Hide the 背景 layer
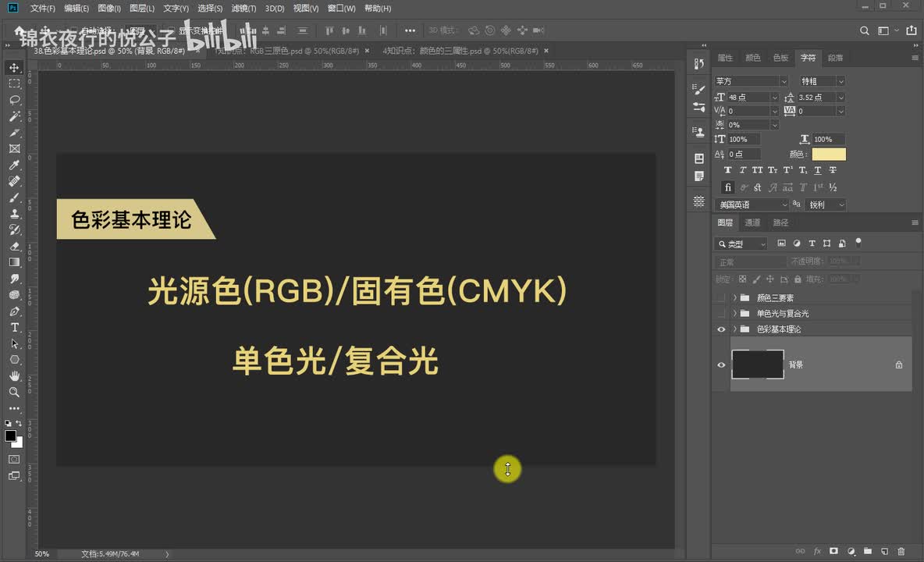Screen dimensions: 924x562 (720, 365)
